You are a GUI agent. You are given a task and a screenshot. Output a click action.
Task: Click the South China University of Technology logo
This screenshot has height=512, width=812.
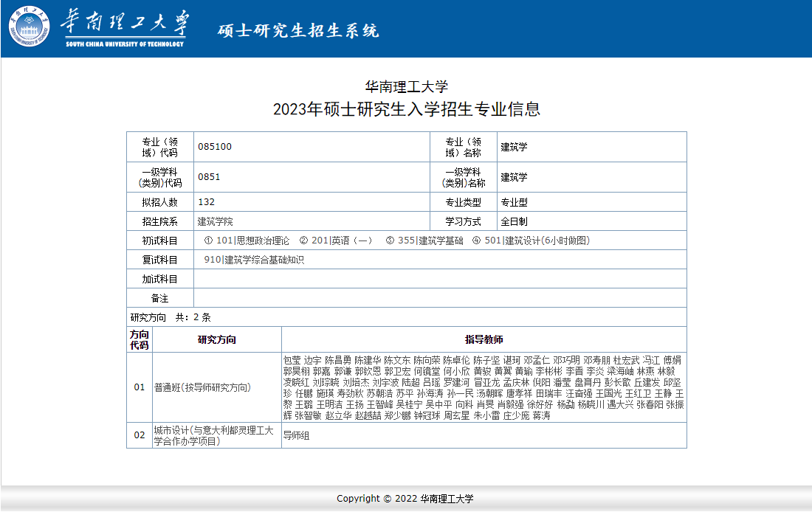click(x=98, y=27)
